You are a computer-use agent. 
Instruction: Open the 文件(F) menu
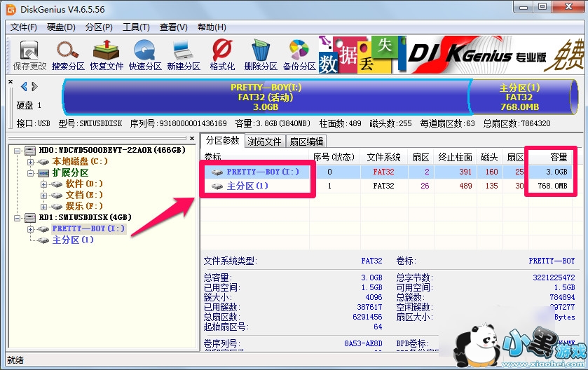point(23,27)
